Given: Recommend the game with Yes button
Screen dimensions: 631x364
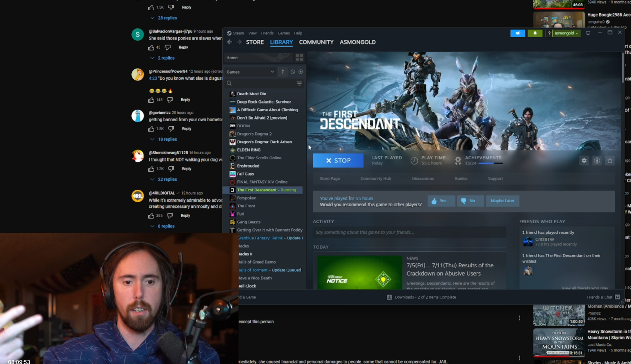Looking at the screenshot, I should pos(441,201).
